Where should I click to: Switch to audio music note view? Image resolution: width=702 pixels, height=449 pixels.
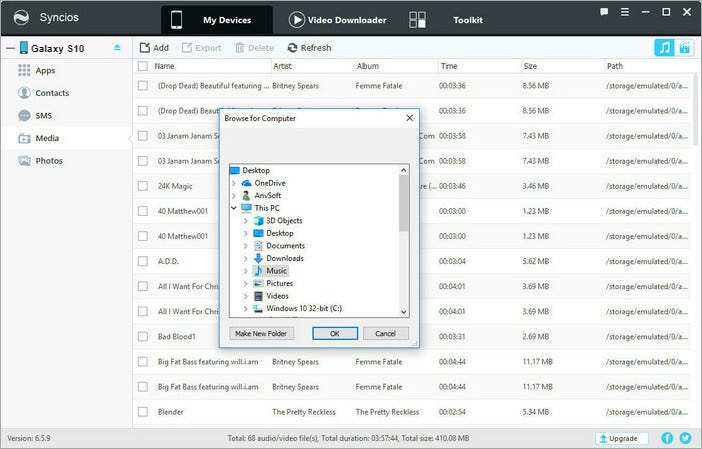pos(664,48)
